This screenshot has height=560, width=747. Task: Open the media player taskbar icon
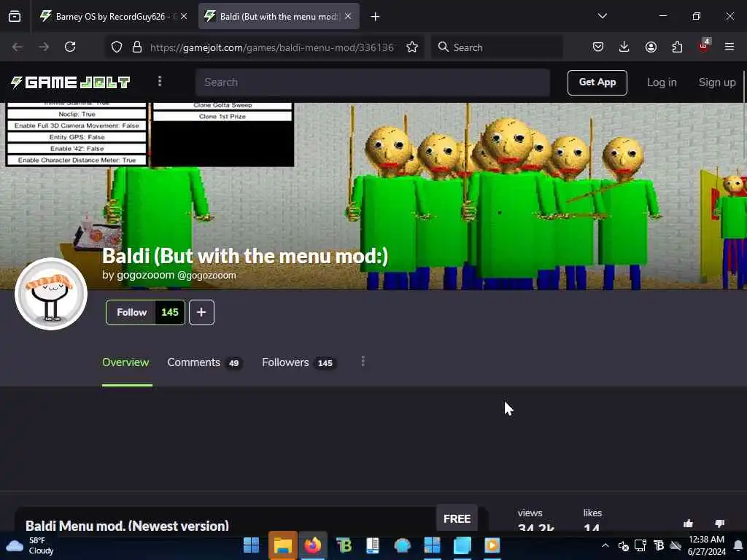(x=492, y=545)
